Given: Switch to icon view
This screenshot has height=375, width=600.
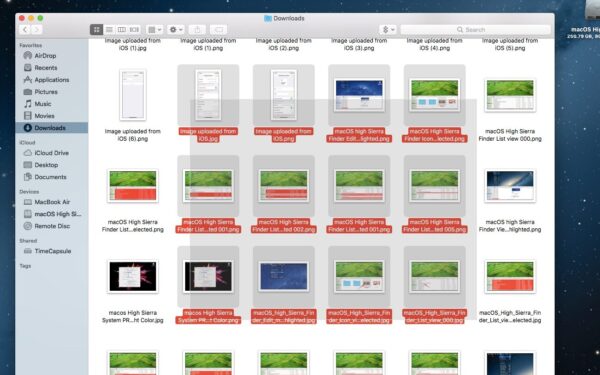Looking at the screenshot, I should (96, 29).
